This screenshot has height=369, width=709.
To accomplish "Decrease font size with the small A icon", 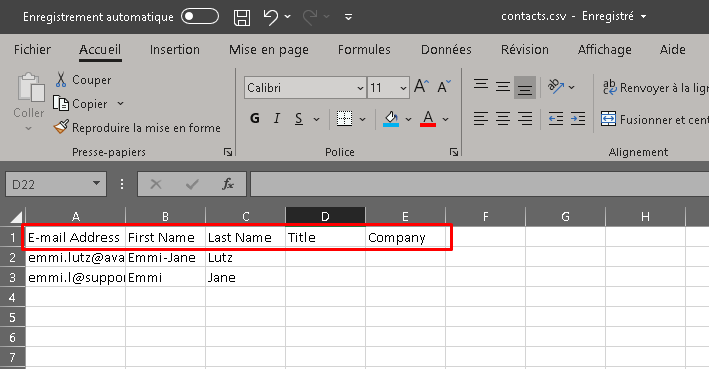I will 444,86.
